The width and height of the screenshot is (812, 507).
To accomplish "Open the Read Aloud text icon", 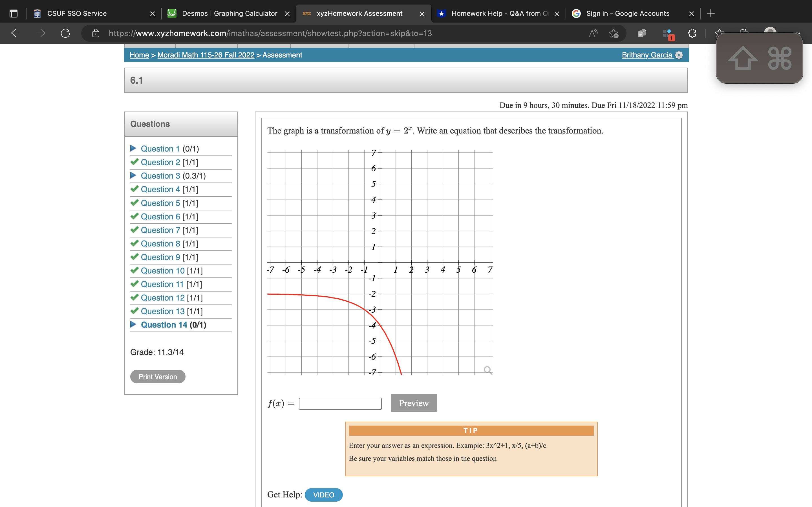I will point(593,33).
